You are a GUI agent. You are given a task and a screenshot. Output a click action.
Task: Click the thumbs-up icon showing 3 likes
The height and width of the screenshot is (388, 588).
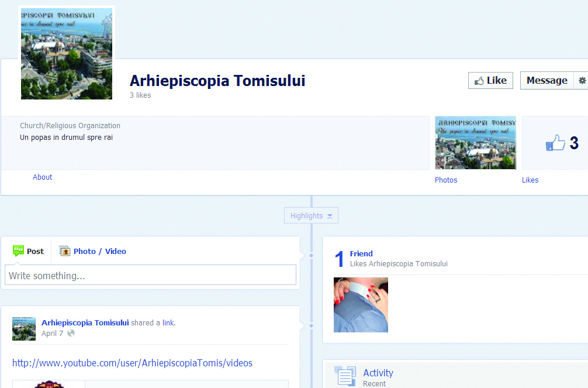(x=556, y=143)
